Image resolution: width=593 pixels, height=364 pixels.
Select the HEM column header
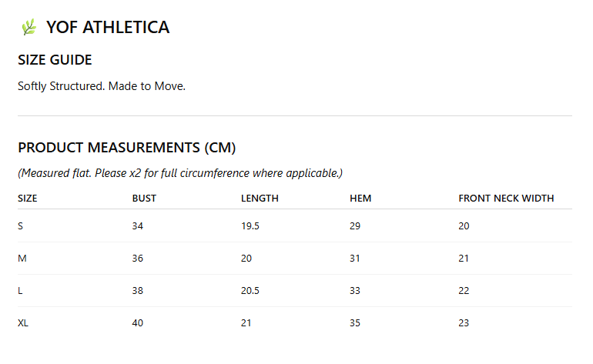click(360, 199)
